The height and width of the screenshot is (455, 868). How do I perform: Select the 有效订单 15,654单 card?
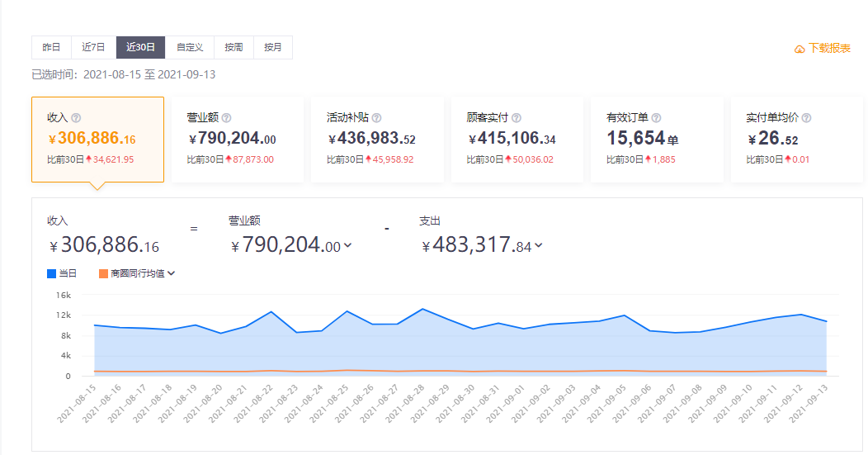[657, 139]
